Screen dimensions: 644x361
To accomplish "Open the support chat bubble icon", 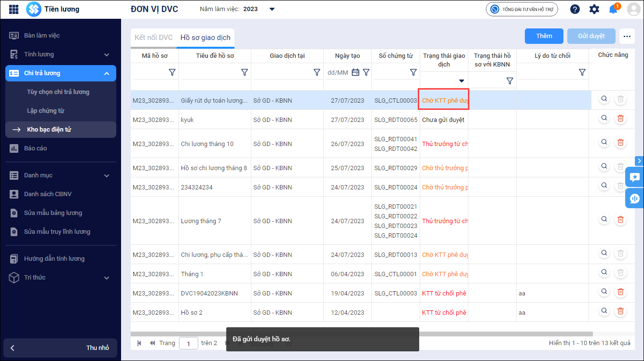I will (x=634, y=198).
